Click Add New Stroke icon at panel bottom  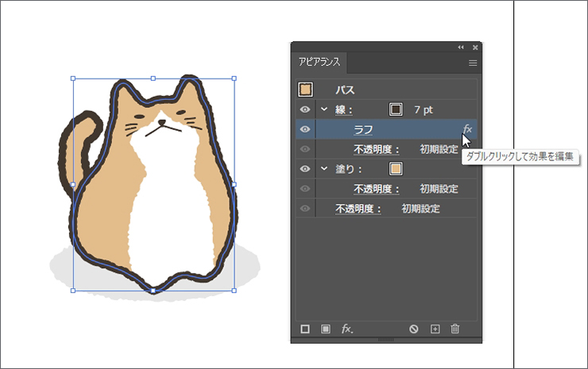pos(305,329)
